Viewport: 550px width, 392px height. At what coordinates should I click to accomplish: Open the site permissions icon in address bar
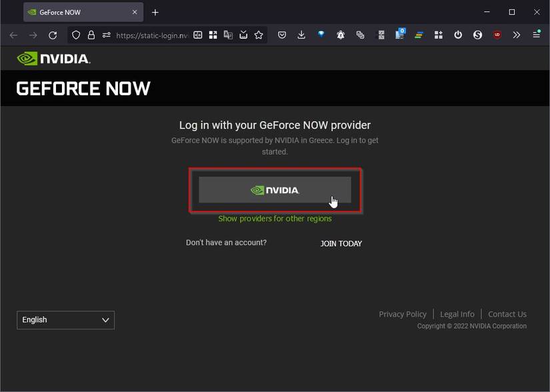click(x=106, y=35)
